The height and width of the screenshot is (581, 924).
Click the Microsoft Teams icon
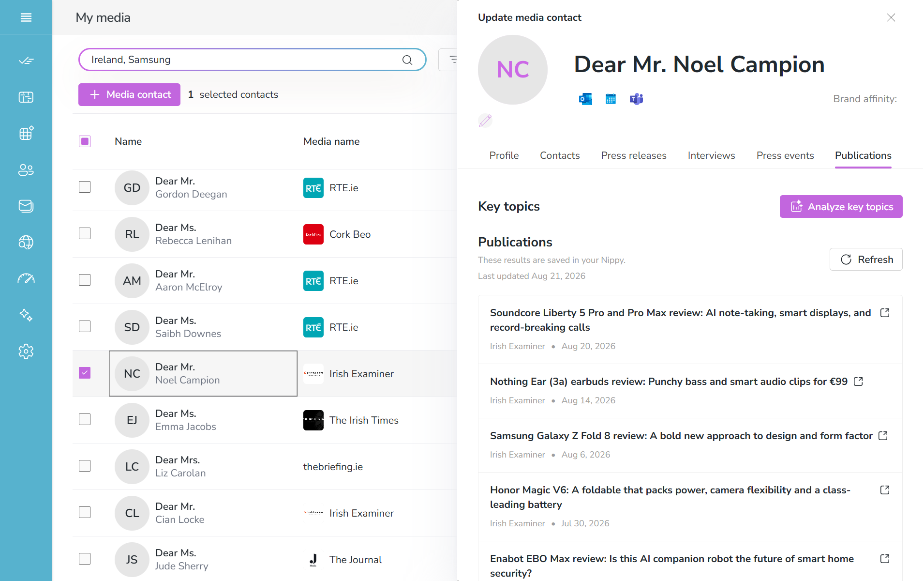tap(636, 99)
